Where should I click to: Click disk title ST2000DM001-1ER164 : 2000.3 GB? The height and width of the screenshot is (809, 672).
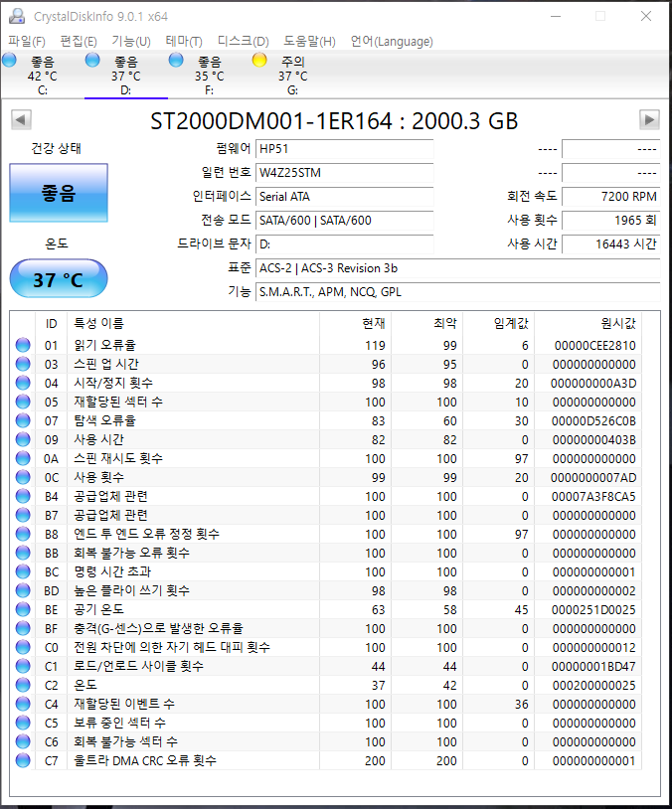tap(334, 121)
